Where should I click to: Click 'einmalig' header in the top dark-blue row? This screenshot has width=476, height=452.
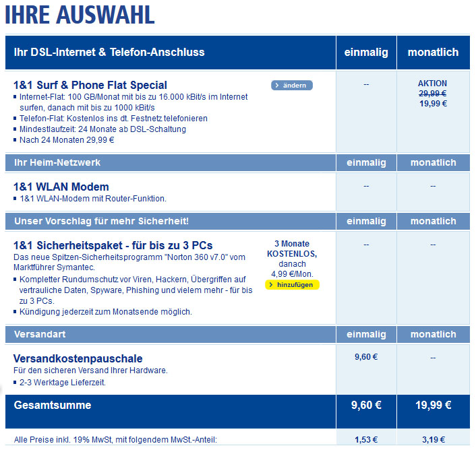[x=366, y=52]
